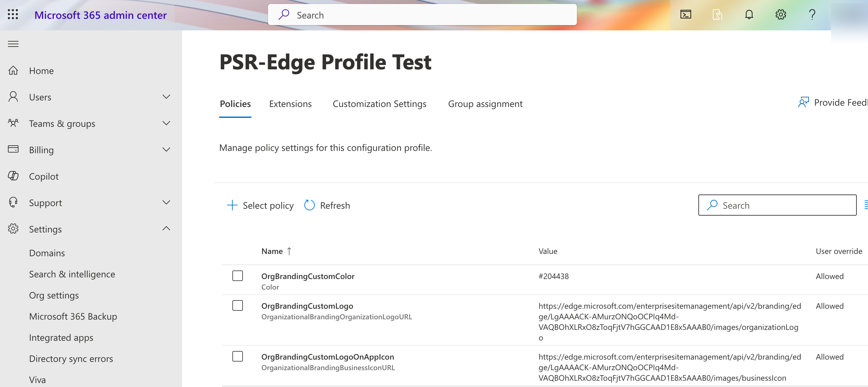This screenshot has width=868, height=387.
Task: Go to Copilot in sidebar
Action: (x=44, y=176)
